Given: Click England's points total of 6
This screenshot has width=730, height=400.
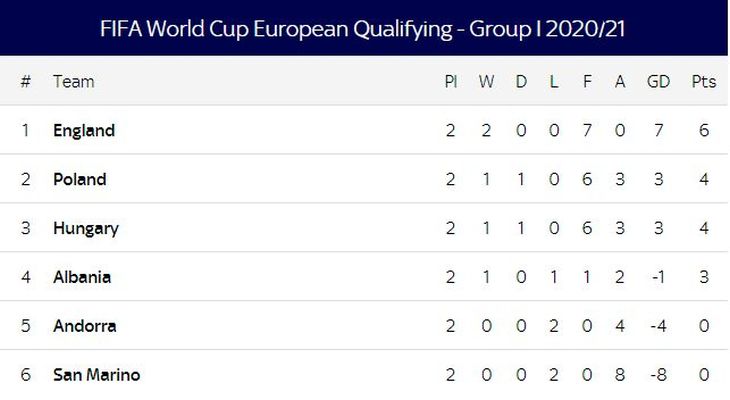Looking at the screenshot, I should click(x=704, y=130).
